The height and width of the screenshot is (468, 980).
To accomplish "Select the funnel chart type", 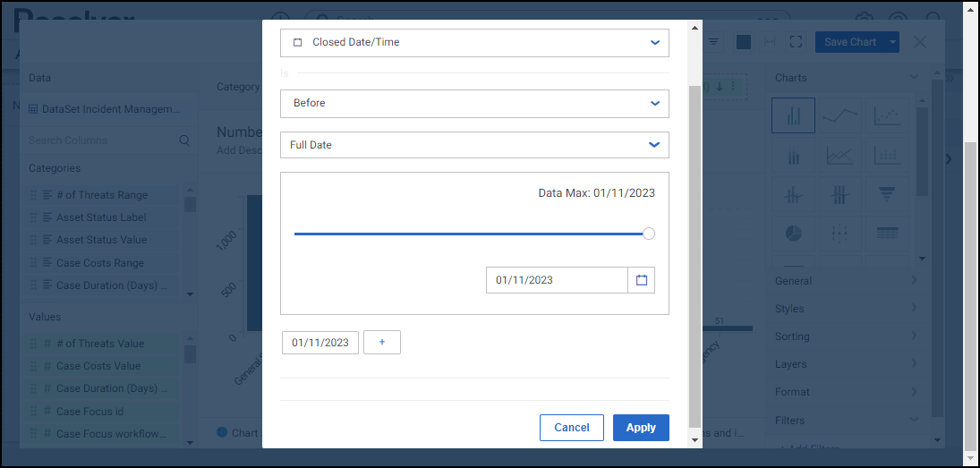I will [x=887, y=193].
